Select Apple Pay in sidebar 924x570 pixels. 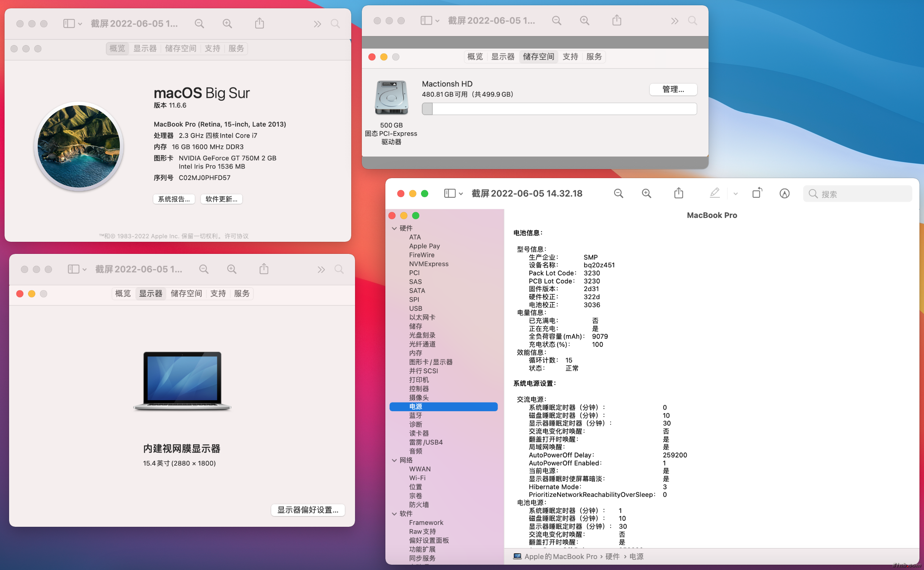(x=424, y=246)
